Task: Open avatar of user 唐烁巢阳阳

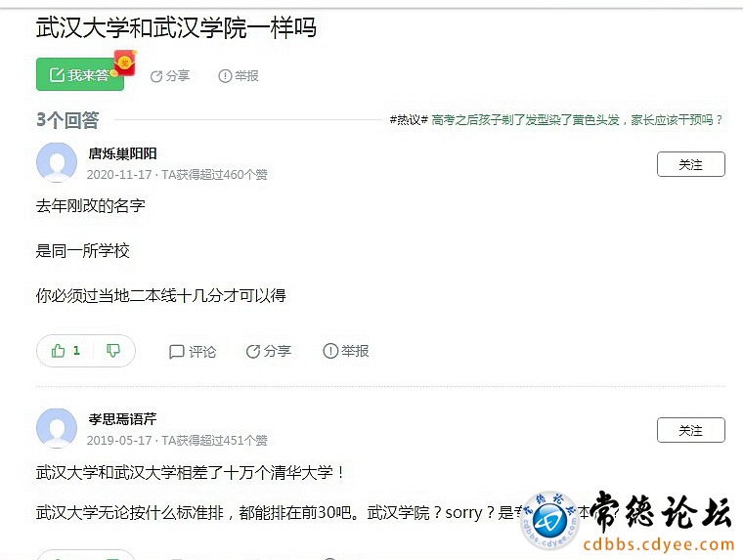Action: click(x=57, y=162)
